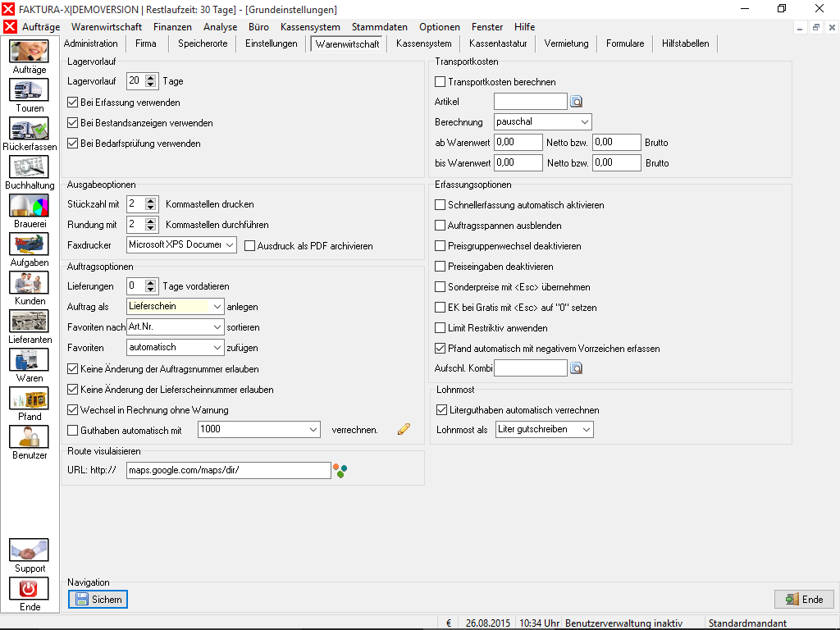Open the Finanzen menu
This screenshot has height=630, width=840.
[x=172, y=27]
